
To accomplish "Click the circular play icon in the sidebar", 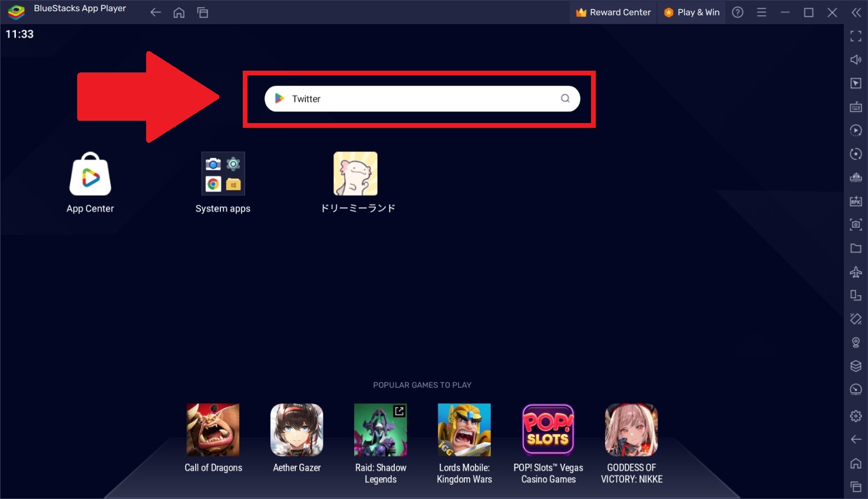I will (856, 130).
